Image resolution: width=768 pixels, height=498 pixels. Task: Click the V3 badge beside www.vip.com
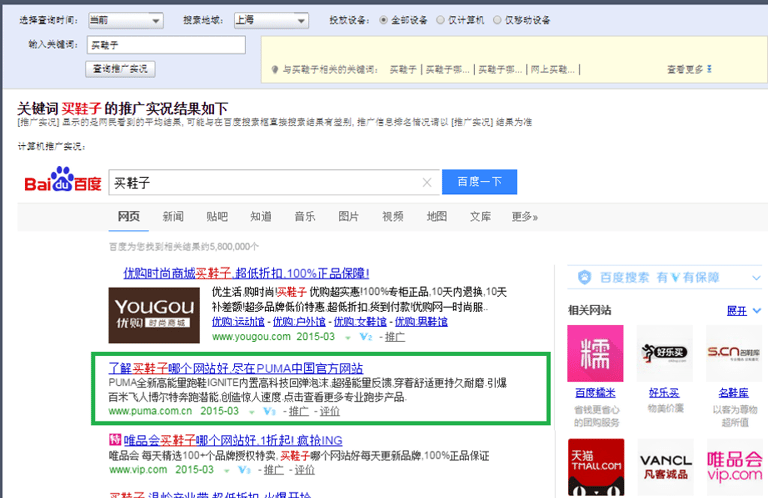[x=244, y=470]
